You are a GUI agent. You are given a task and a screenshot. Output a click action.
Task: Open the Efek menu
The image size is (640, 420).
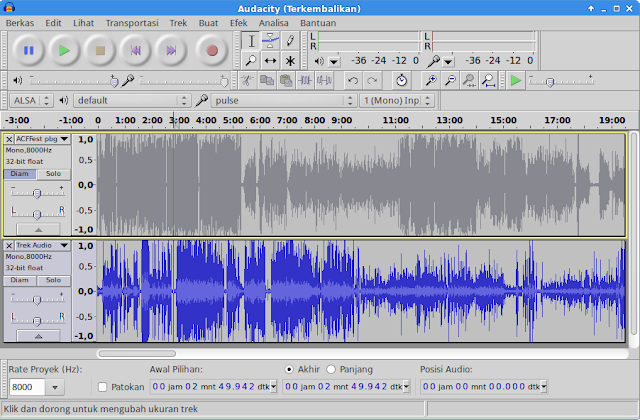(x=238, y=21)
